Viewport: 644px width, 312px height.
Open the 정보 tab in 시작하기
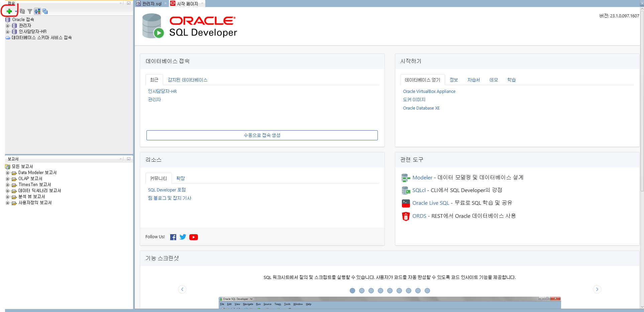[x=454, y=80]
